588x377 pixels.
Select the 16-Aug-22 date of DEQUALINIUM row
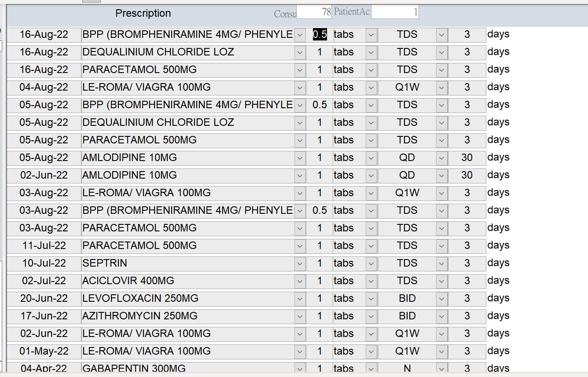click(44, 52)
